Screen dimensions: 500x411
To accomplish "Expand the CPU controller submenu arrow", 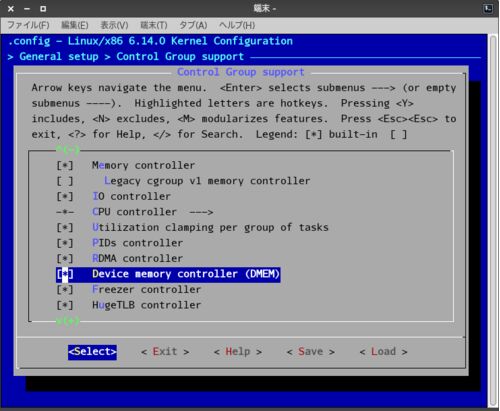I will click(x=201, y=212).
